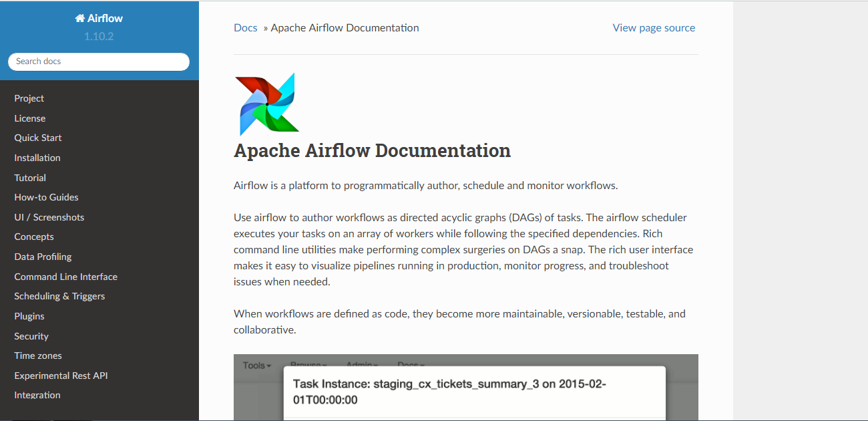The height and width of the screenshot is (421, 868).
Task: Click the paragraph starting 'Airflow is a platform'
Action: click(426, 186)
